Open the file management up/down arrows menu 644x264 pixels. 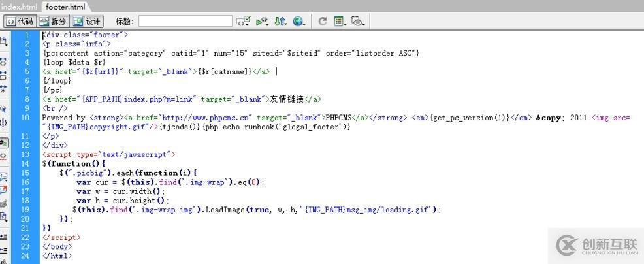coord(280,22)
